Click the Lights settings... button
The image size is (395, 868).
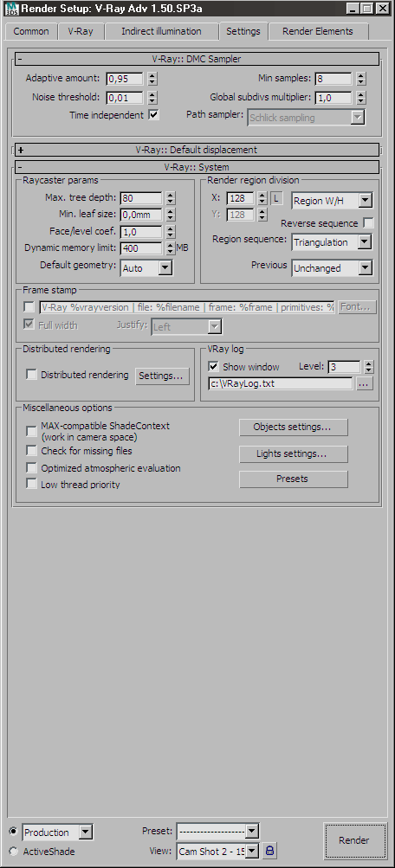(x=293, y=454)
